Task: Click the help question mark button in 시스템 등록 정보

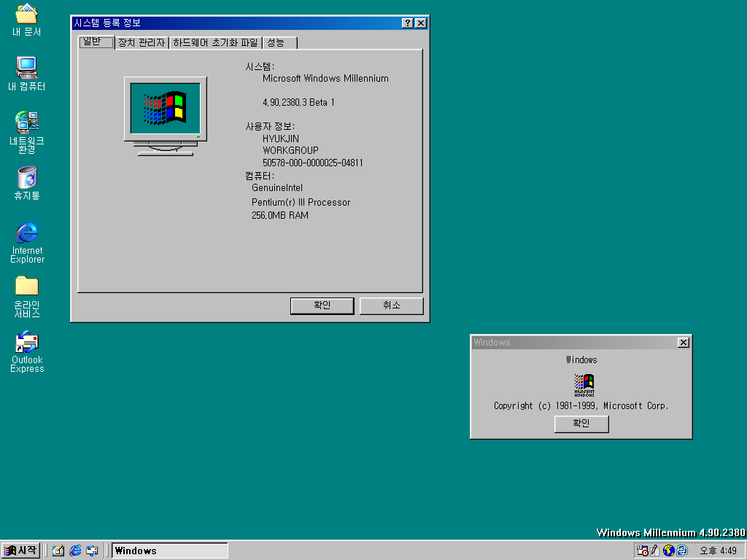Action: click(407, 23)
